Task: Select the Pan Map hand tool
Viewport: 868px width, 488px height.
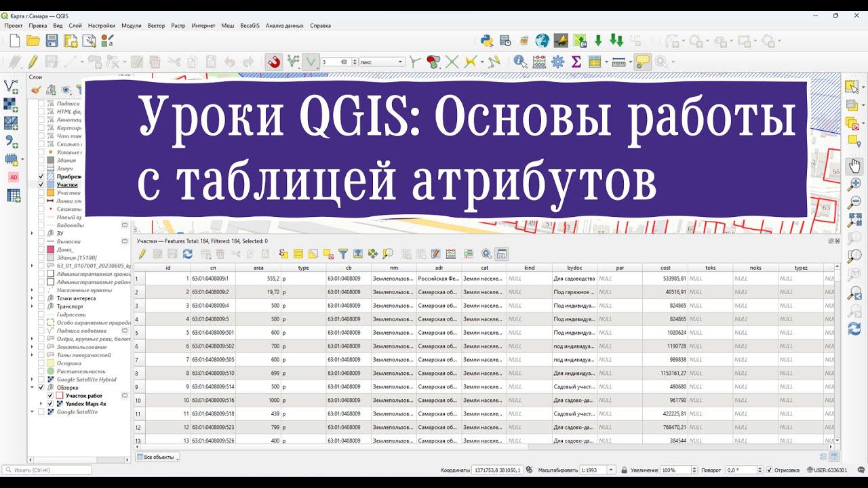Action: click(x=854, y=165)
